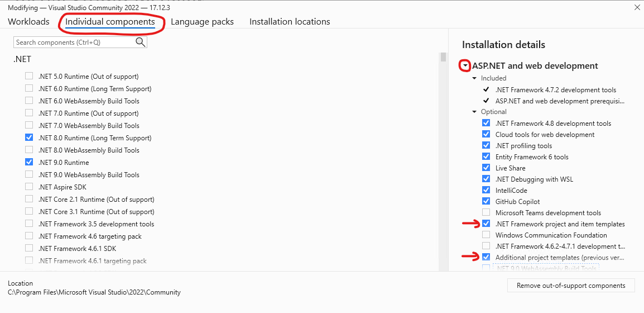Disable the GitHub Copilot optional component
The image size is (644, 313).
click(486, 202)
